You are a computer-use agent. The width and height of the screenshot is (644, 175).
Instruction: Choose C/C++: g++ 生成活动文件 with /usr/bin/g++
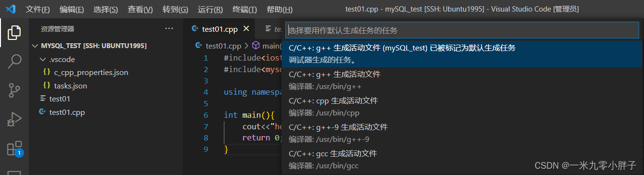[x=462, y=80]
